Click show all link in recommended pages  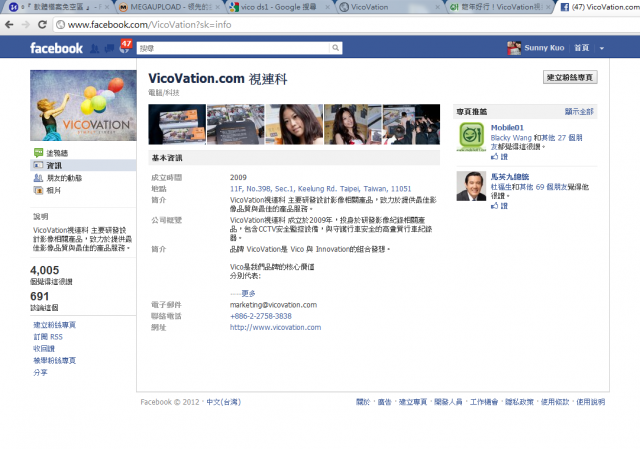tap(579, 111)
